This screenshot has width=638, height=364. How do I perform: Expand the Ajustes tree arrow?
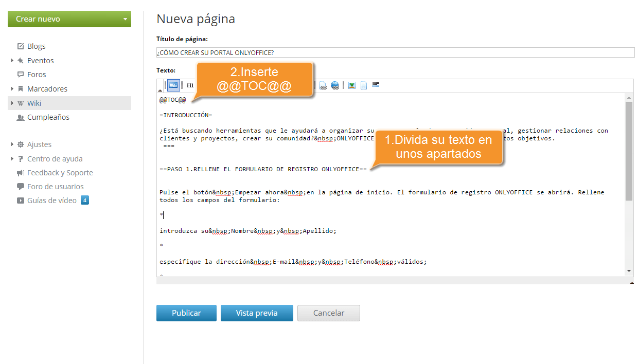pyautogui.click(x=12, y=144)
